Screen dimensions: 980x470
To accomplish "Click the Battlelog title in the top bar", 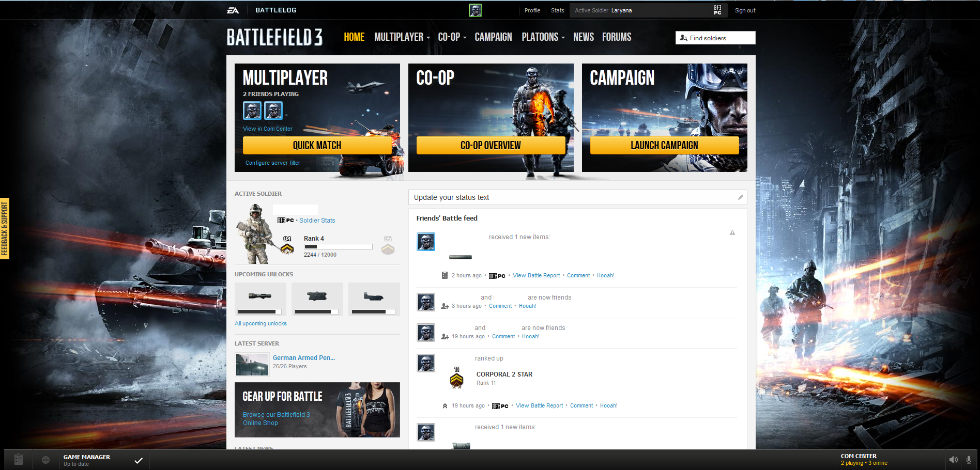I will click(276, 10).
